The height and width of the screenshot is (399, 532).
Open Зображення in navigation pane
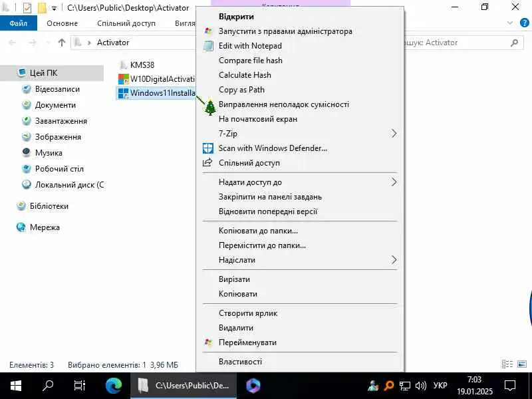[x=58, y=137]
